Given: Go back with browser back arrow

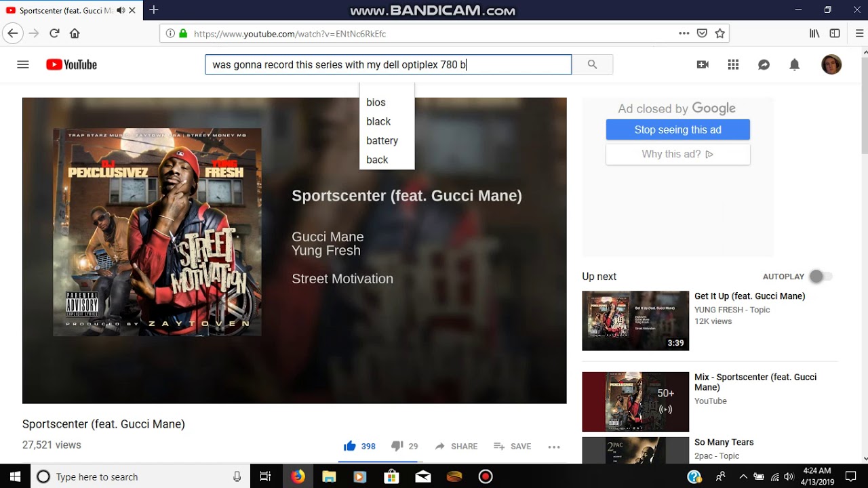Looking at the screenshot, I should click(13, 33).
